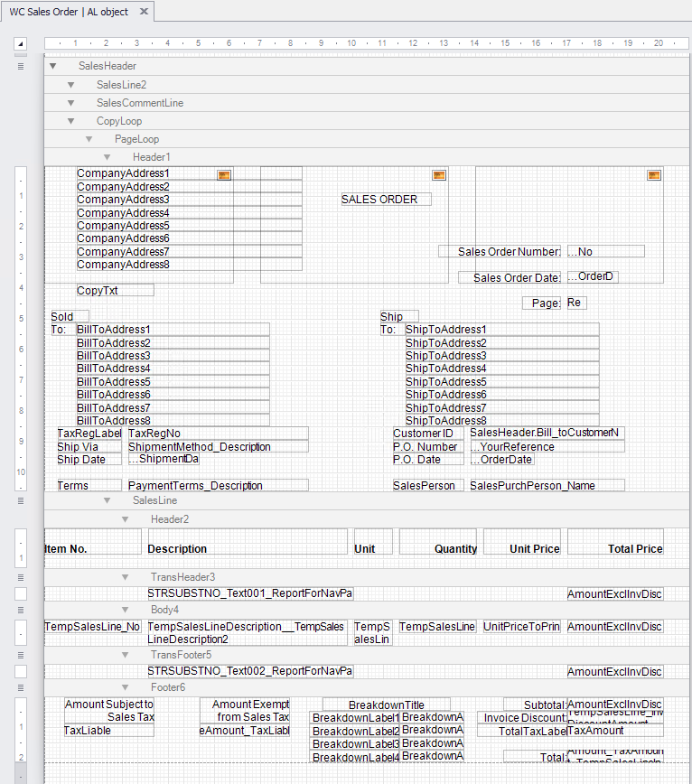This screenshot has width=692, height=784.
Task: Select the CopyTxt field
Action: 115,291
